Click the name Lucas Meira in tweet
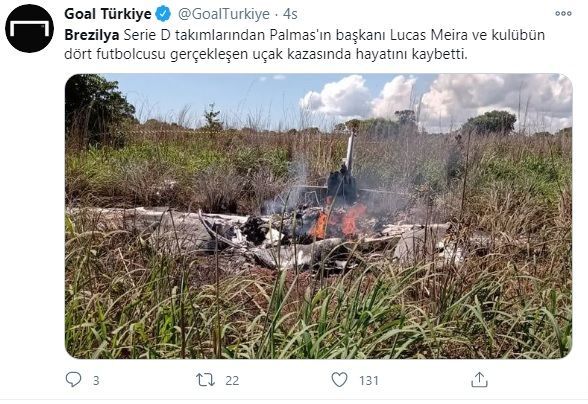 429,35
